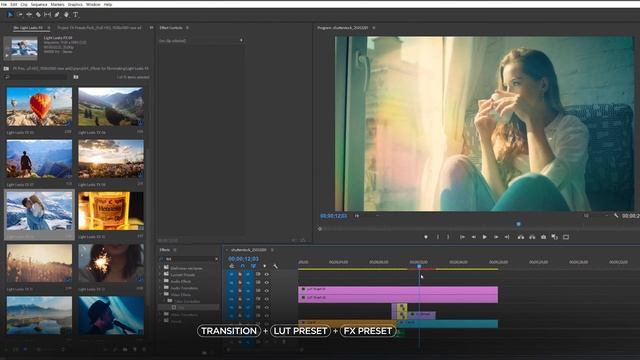Select the Slip tool
Image resolution: width=640 pixels, height=360 pixels.
[47, 15]
